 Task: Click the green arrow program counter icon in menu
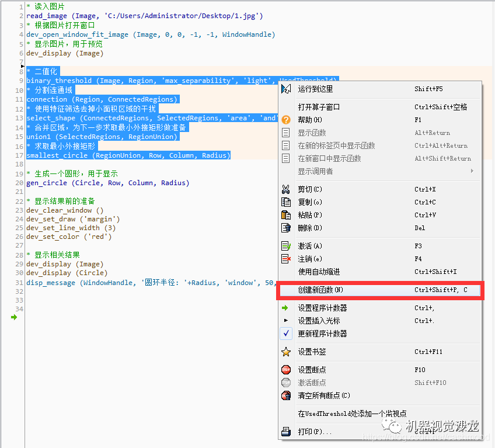coord(285,308)
